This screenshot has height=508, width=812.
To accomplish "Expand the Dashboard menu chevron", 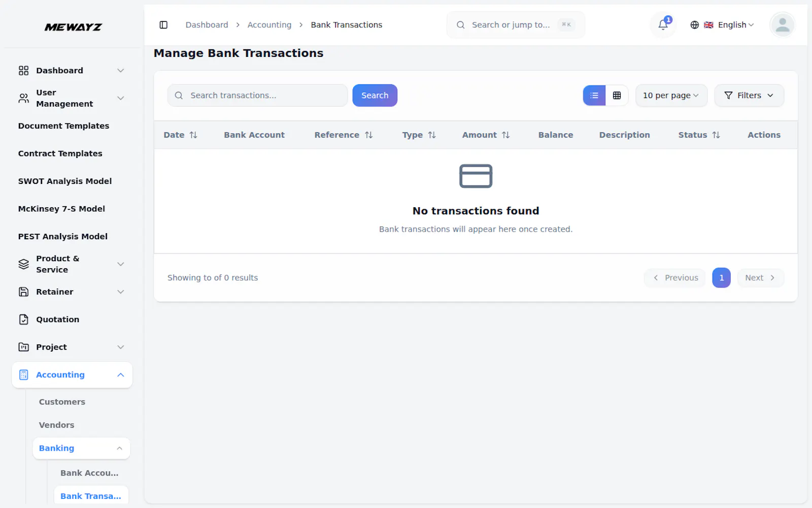I will (x=121, y=71).
